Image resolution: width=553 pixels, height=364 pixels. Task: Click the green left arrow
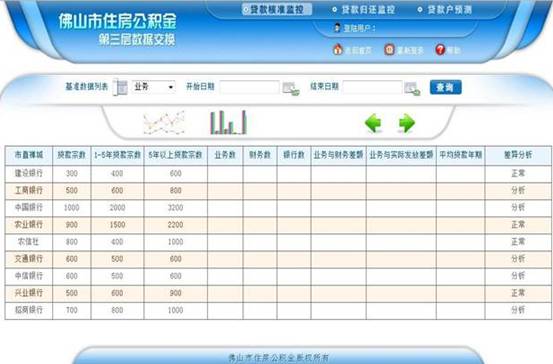[373, 123]
